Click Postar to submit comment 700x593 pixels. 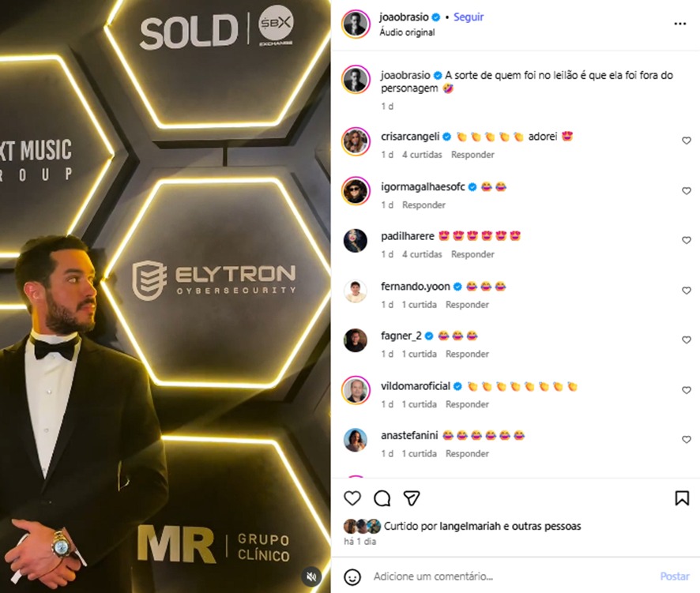point(675,576)
